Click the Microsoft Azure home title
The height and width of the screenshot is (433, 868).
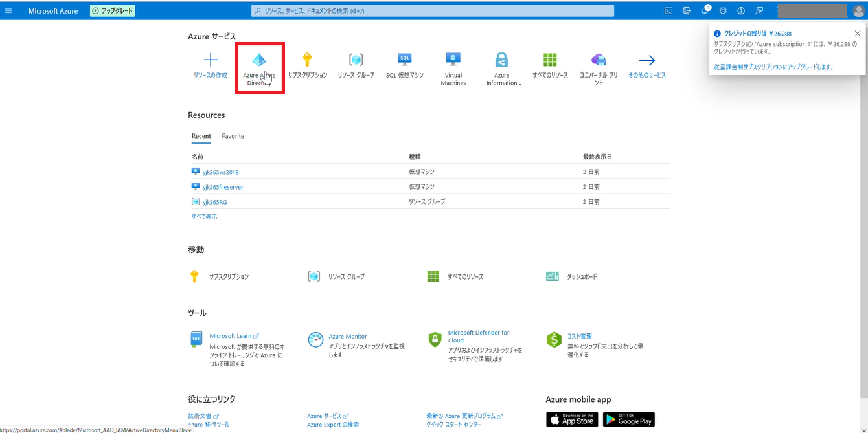53,11
